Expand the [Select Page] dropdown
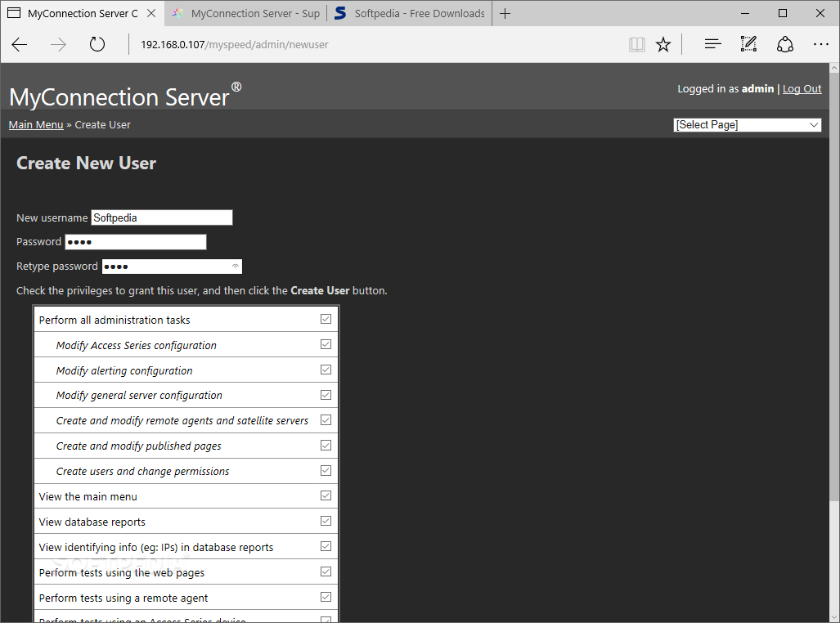This screenshot has height=623, width=840. point(748,125)
